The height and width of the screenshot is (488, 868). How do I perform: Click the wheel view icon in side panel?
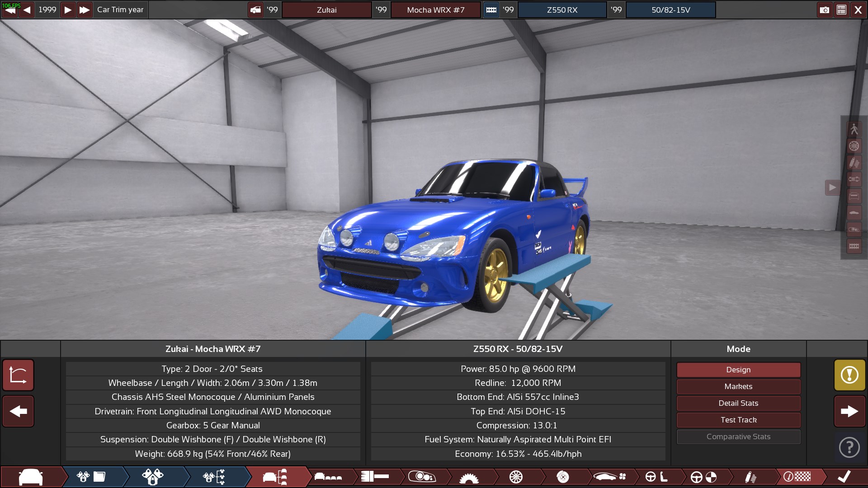point(854,146)
